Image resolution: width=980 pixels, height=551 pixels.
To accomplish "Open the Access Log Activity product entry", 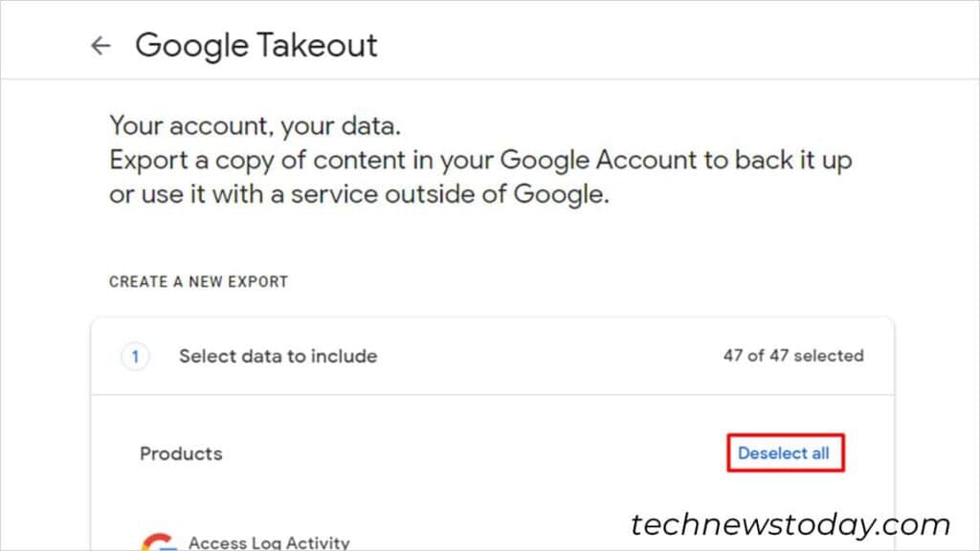I will (x=271, y=541).
